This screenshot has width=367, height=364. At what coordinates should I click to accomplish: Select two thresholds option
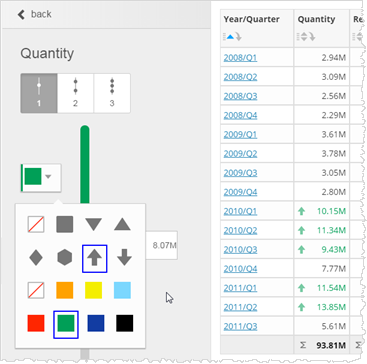point(75,93)
